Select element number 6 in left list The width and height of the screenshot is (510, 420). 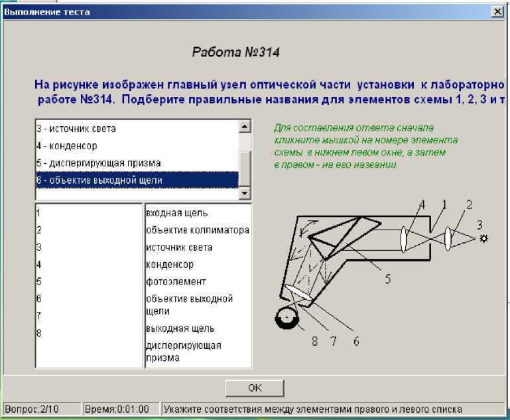tap(89, 299)
